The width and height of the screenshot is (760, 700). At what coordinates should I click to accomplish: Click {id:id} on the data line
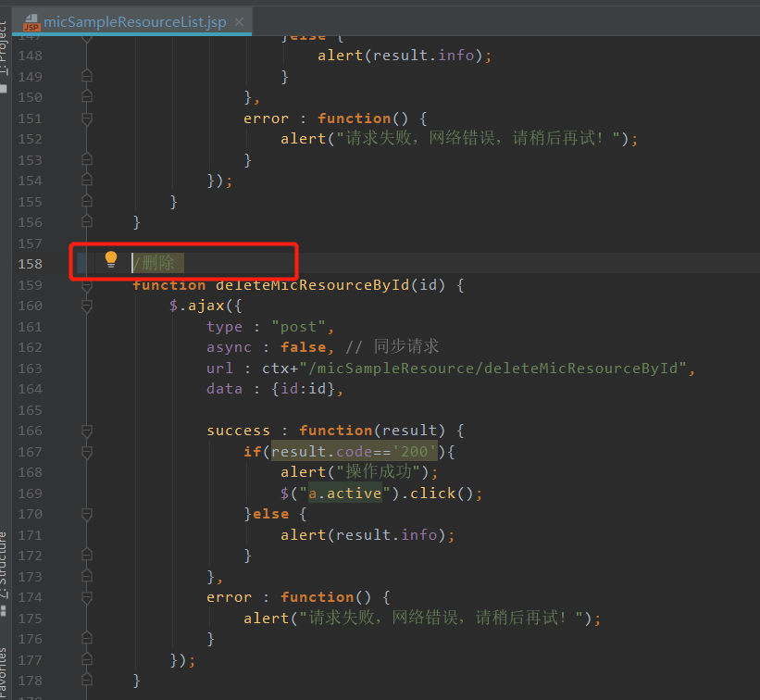tap(303, 389)
